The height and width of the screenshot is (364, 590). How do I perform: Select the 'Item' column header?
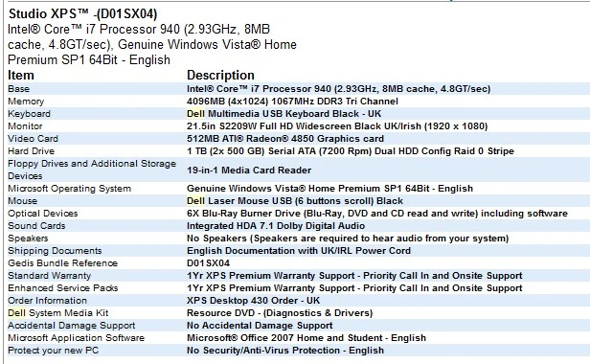pos(21,75)
